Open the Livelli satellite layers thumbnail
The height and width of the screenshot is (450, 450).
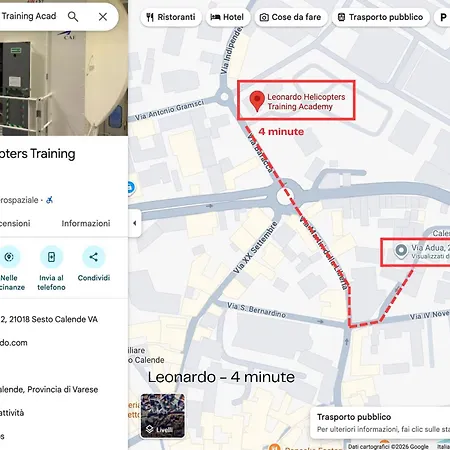pos(163,416)
